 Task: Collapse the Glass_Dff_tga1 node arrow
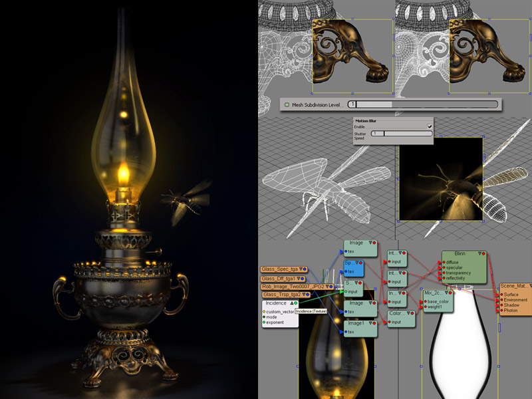pyautogui.click(x=300, y=278)
